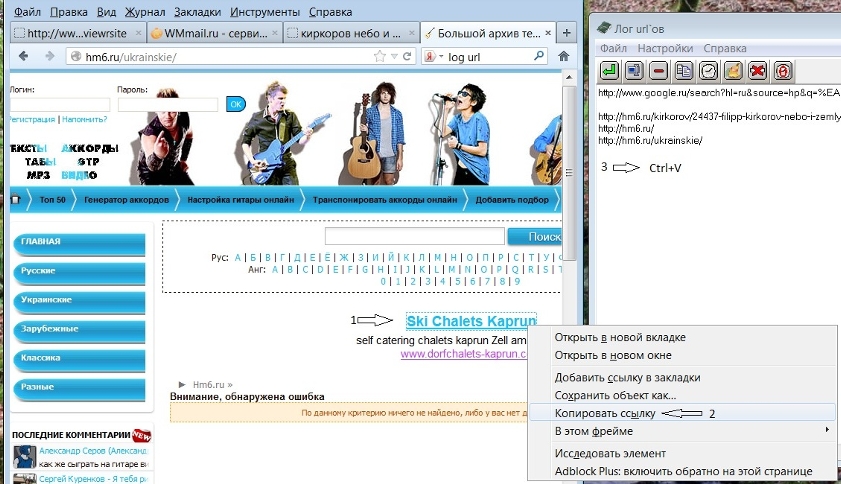The height and width of the screenshot is (484, 841).
Task: Click the home icon in the blue site navigation bar
Action: pyautogui.click(x=16, y=200)
